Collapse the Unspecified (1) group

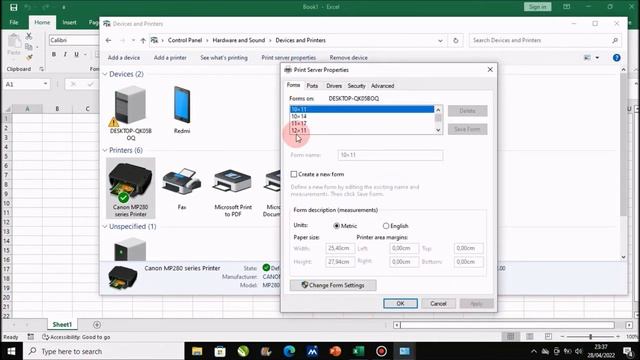(105, 227)
